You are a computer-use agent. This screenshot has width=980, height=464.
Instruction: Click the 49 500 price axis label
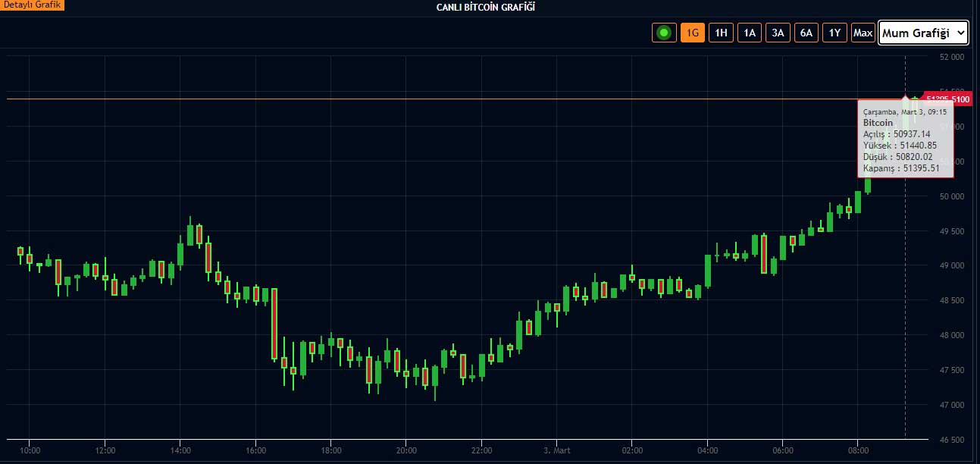[x=951, y=231]
